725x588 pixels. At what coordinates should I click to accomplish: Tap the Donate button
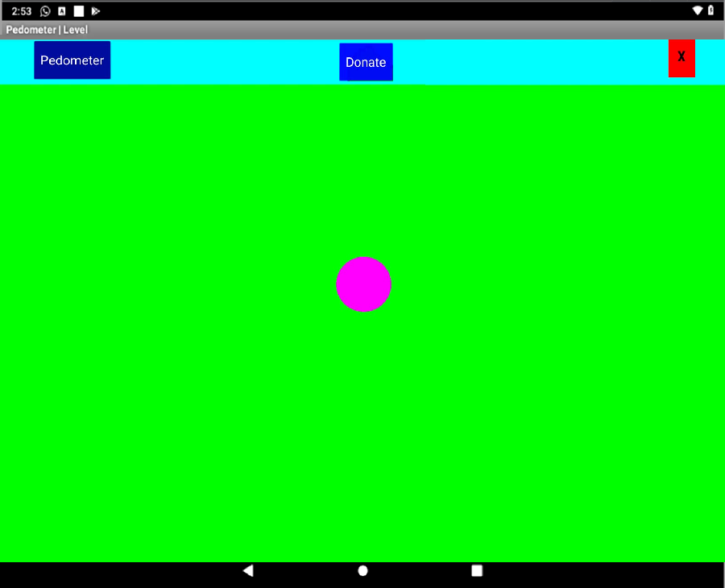pos(366,62)
